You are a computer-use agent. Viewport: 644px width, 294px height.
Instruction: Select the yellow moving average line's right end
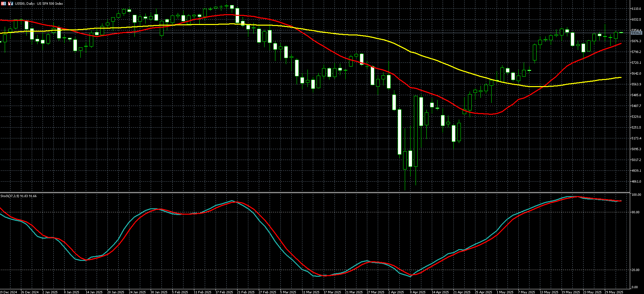click(x=621, y=77)
